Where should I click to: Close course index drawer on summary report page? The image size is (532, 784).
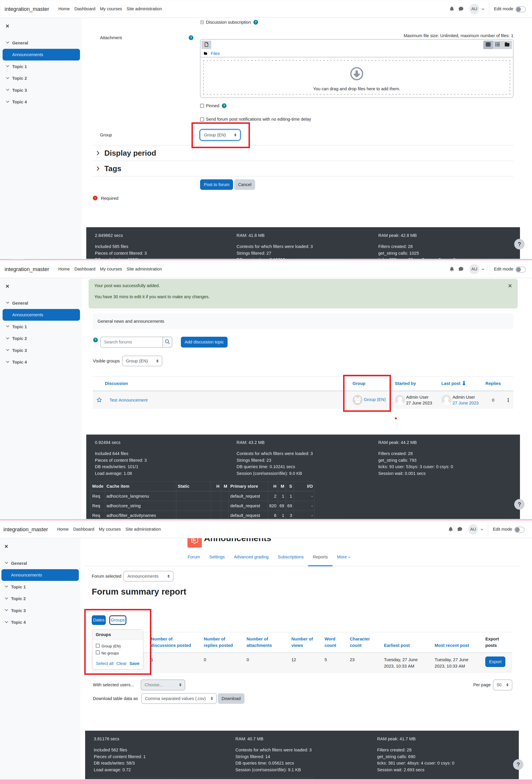coord(6,546)
